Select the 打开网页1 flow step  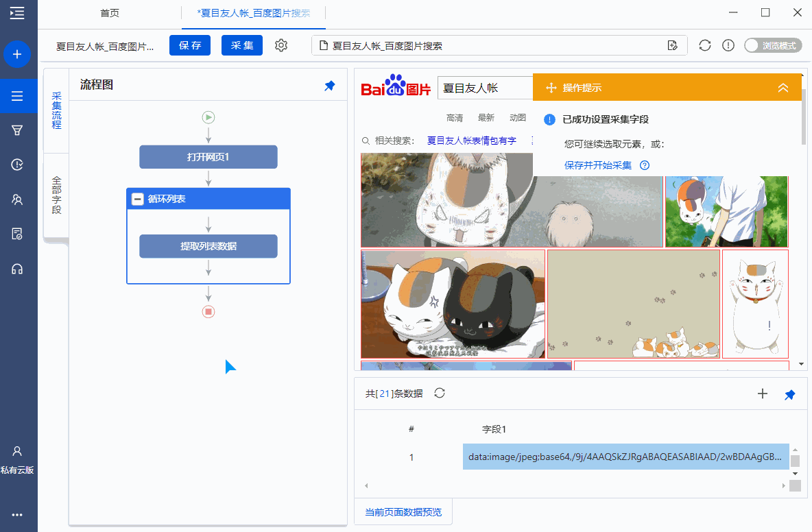point(208,157)
